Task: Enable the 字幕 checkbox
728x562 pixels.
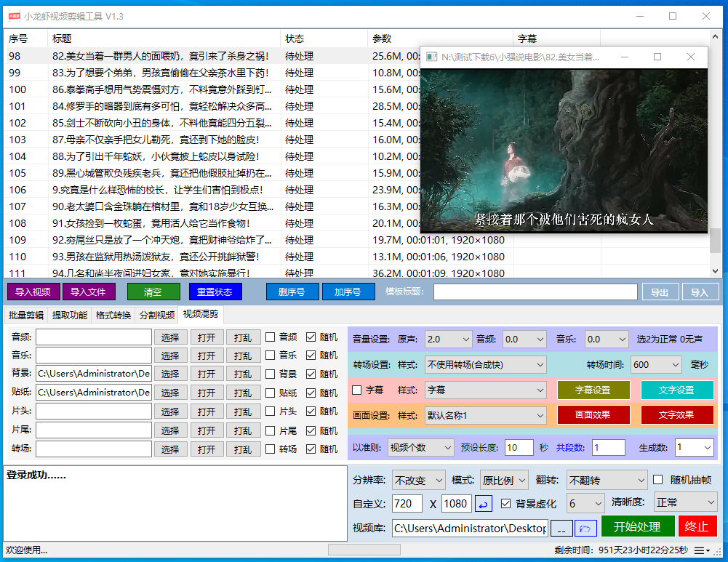Action: click(x=357, y=390)
